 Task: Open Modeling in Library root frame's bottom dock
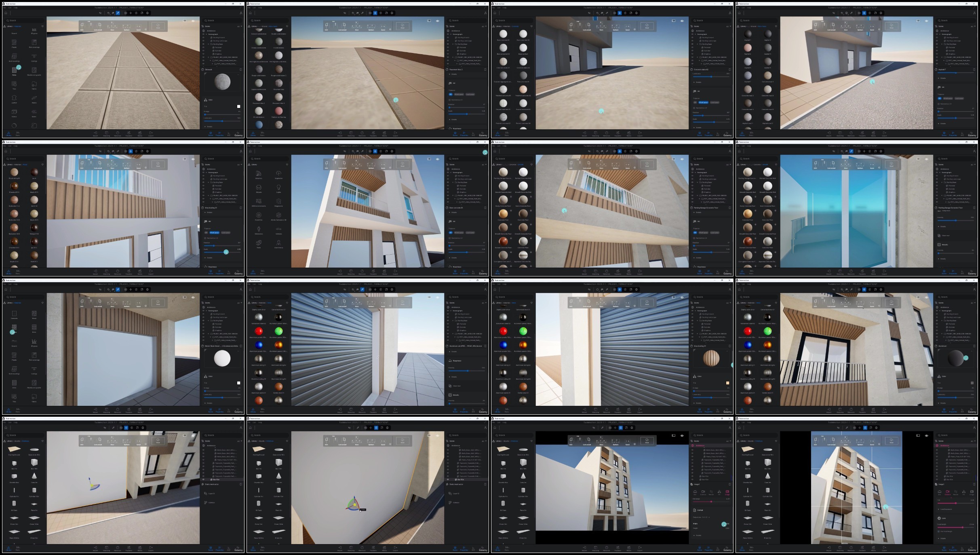(351, 272)
